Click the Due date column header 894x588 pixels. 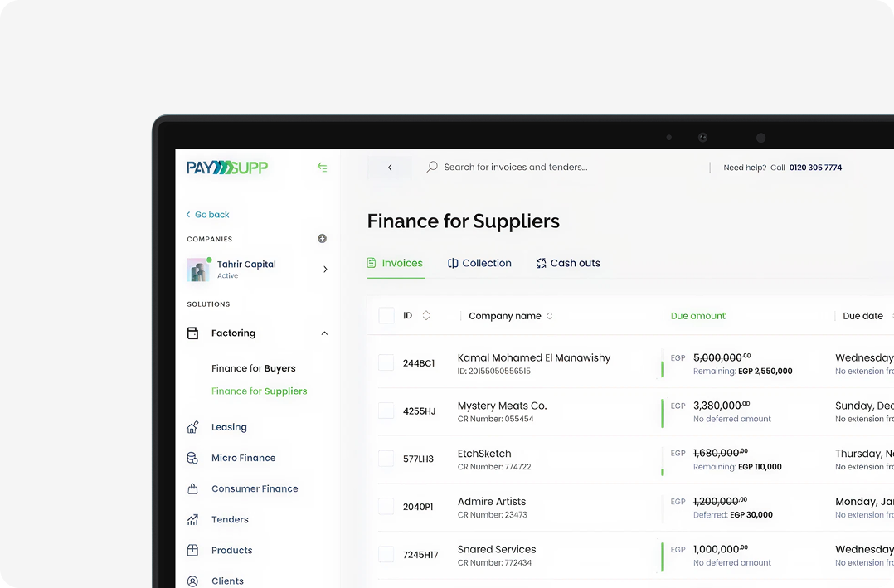862,316
